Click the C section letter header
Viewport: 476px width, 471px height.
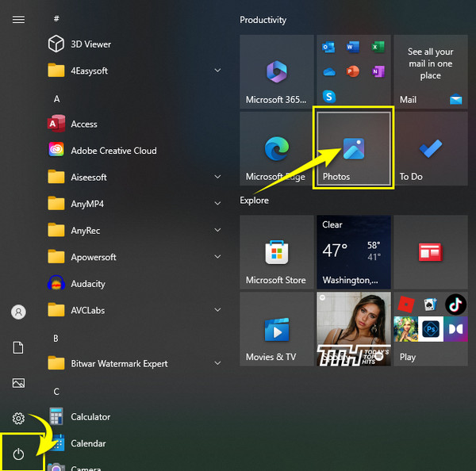(x=56, y=392)
